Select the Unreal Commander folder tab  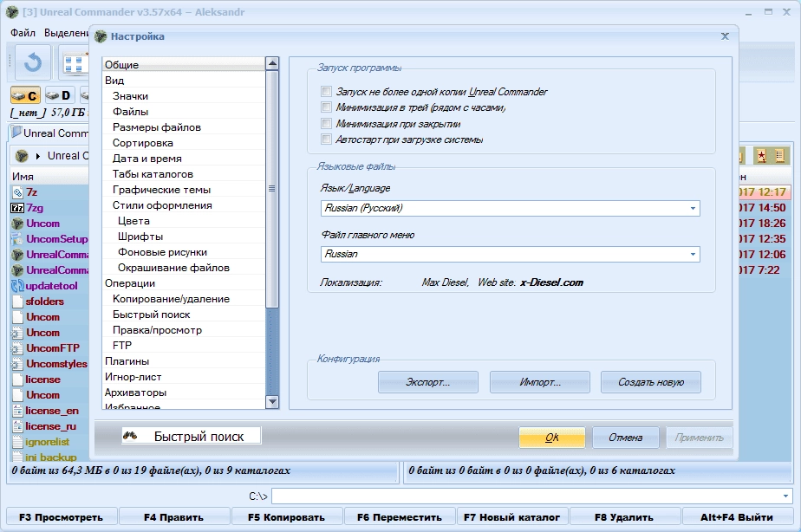pyautogui.click(x=49, y=133)
